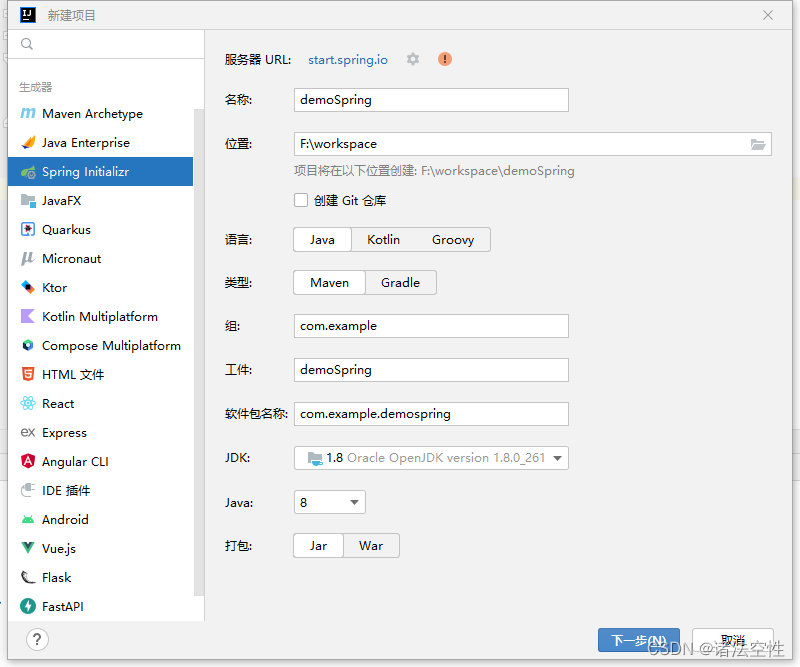Select Jar packaging option

(x=318, y=546)
